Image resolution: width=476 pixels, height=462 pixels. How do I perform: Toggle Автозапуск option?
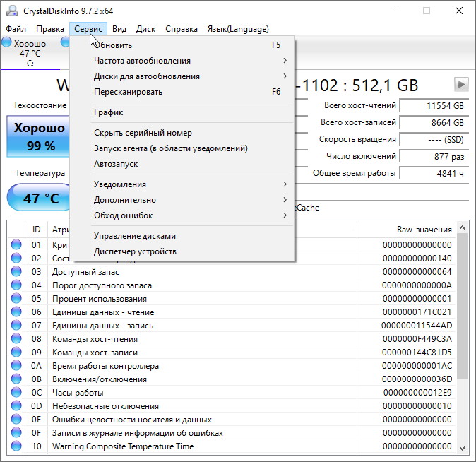point(182,164)
